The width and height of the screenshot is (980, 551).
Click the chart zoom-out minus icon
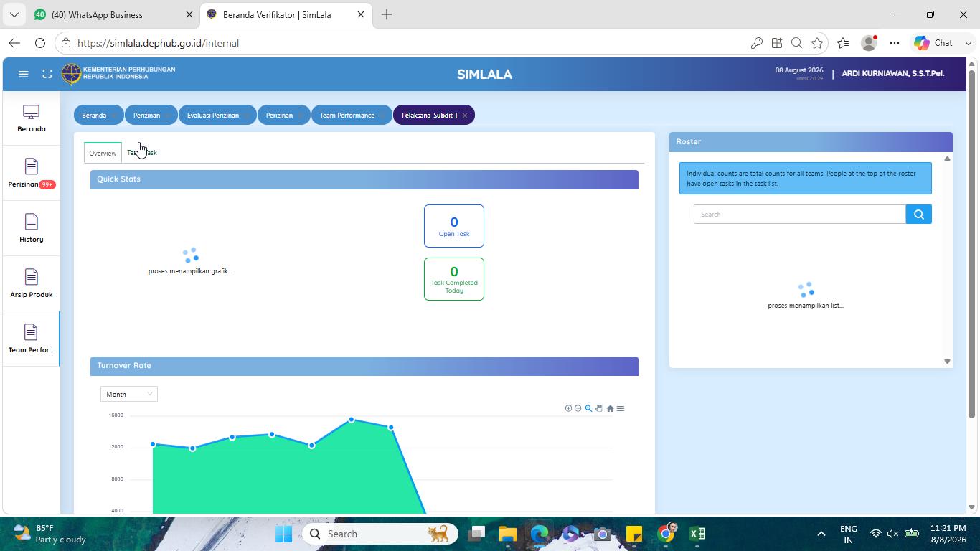[578, 408]
